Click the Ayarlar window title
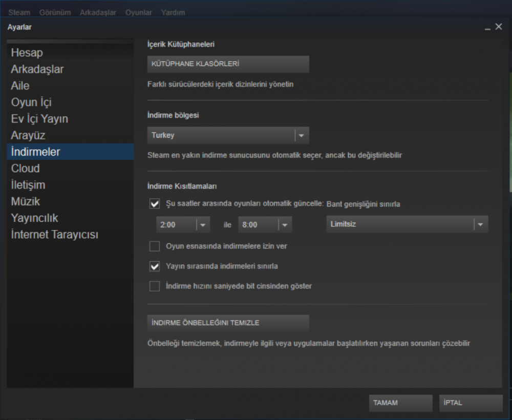This screenshot has width=512, height=420. click(x=19, y=27)
